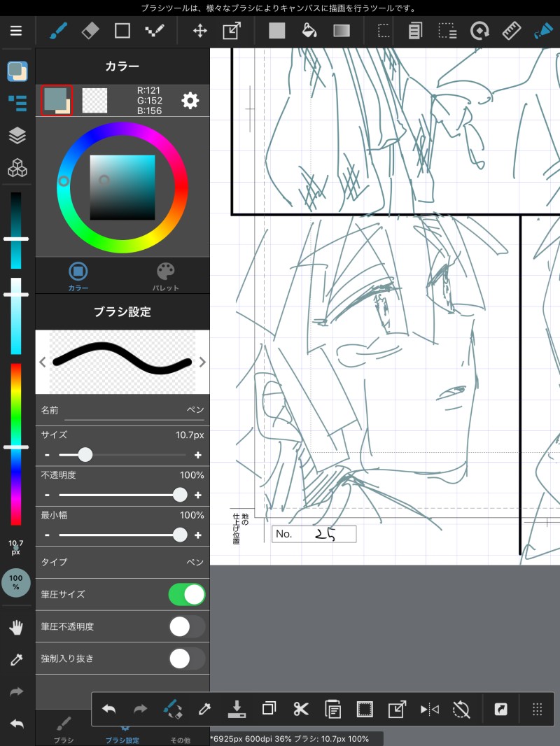Increase brush サイズ with plus
The width and height of the screenshot is (560, 746).
pyautogui.click(x=198, y=456)
